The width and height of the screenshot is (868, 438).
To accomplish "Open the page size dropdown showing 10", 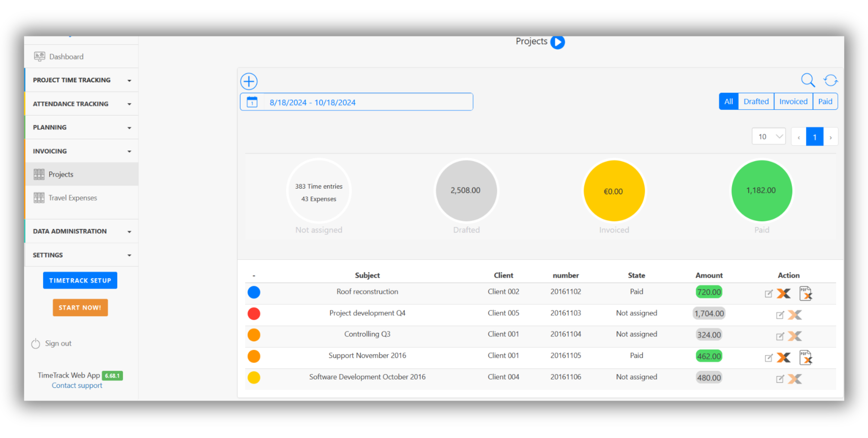I will (x=769, y=137).
